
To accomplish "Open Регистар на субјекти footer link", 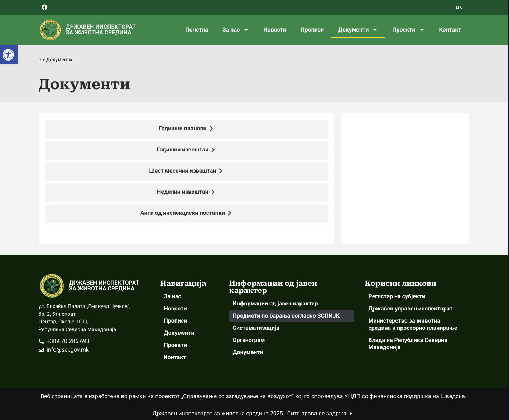I will tap(397, 296).
